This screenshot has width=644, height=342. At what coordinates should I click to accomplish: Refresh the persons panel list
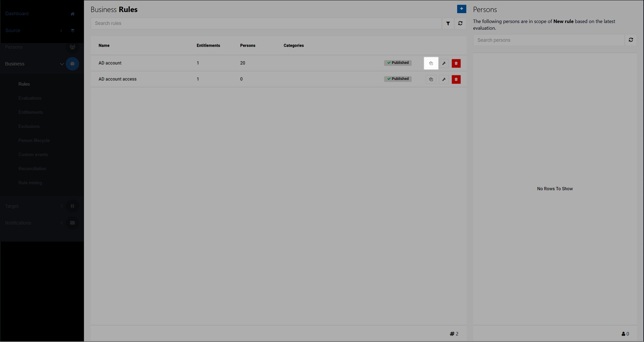(x=631, y=40)
